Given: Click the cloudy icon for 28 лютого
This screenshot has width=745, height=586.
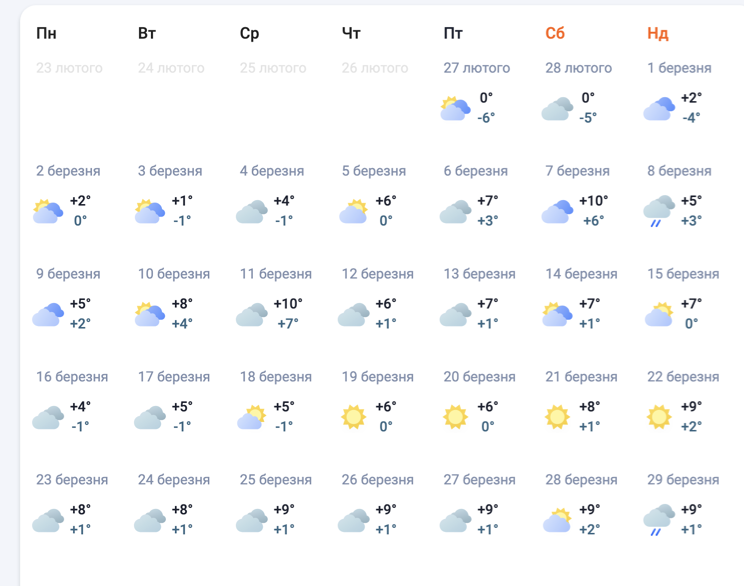Looking at the screenshot, I should (x=557, y=108).
